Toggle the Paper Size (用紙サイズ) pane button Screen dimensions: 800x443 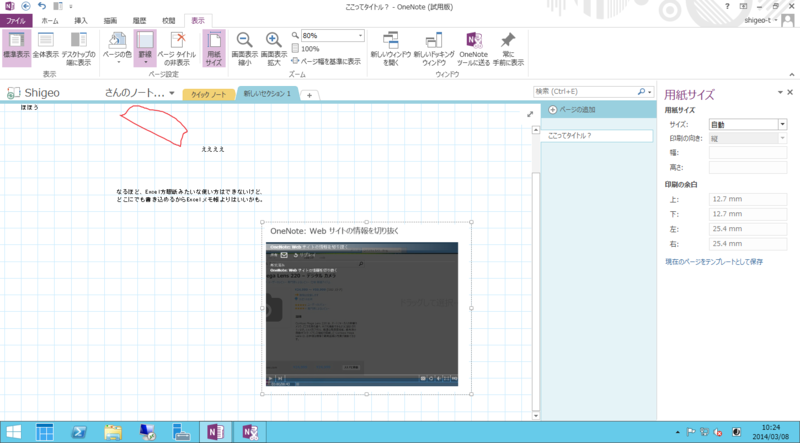tap(214, 48)
